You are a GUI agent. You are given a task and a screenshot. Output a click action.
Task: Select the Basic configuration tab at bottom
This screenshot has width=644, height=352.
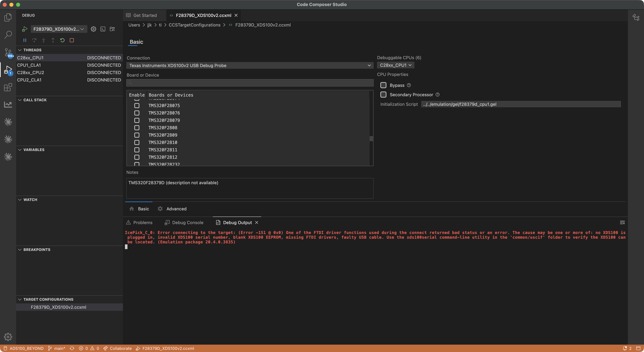[139, 209]
